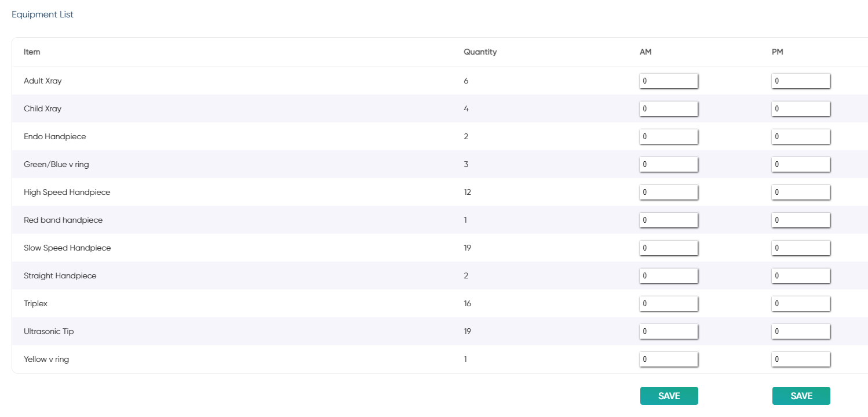Select the Adult Xray item name
Image resolution: width=868 pixels, height=417 pixels.
tap(43, 81)
